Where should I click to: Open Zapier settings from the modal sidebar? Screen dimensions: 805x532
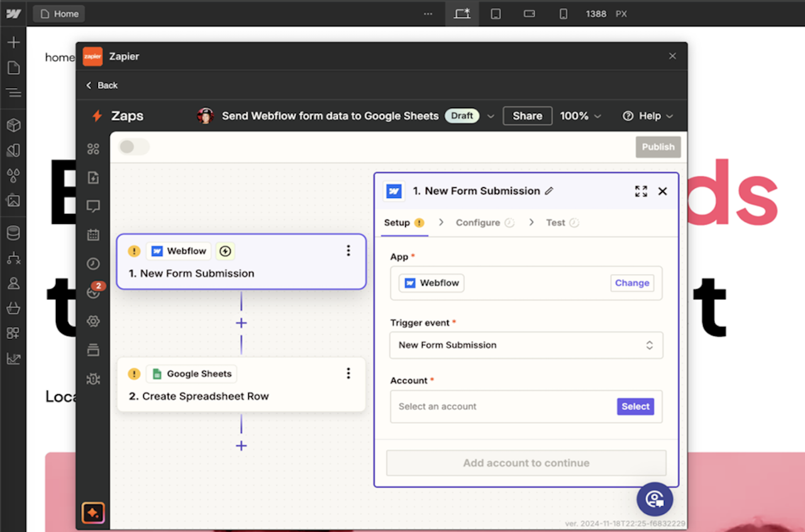click(93, 321)
